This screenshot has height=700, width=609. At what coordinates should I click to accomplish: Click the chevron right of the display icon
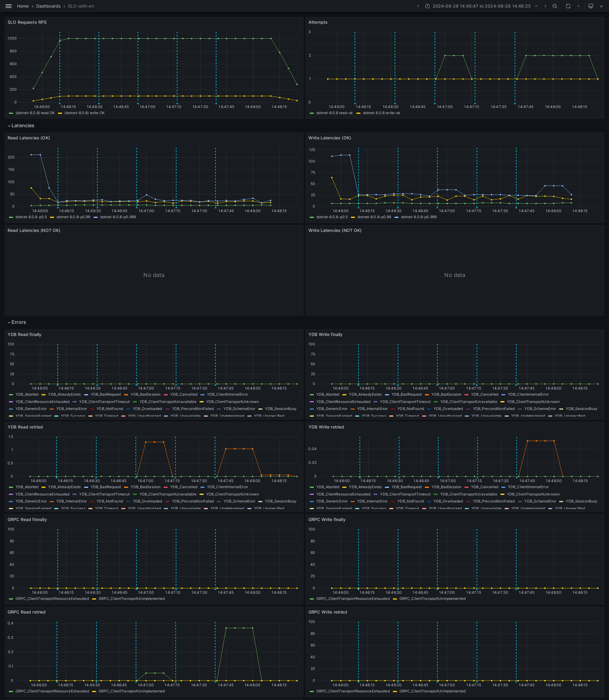[601, 6]
